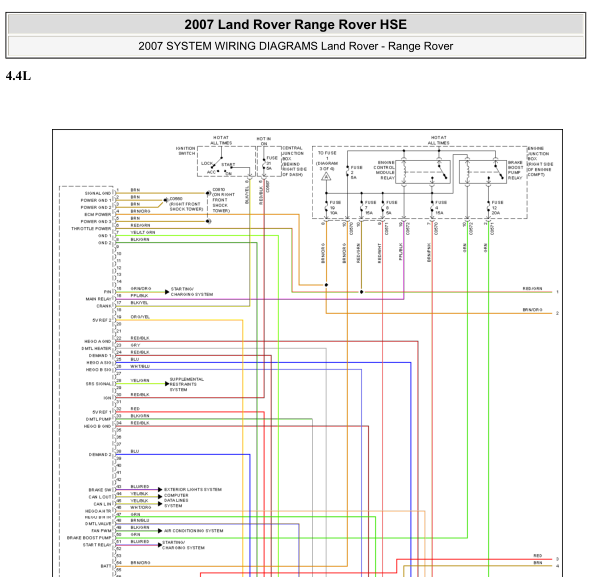The image size is (600, 577).
Task: Click the 'SRS SIGNAL' pin label
Action: [99, 384]
